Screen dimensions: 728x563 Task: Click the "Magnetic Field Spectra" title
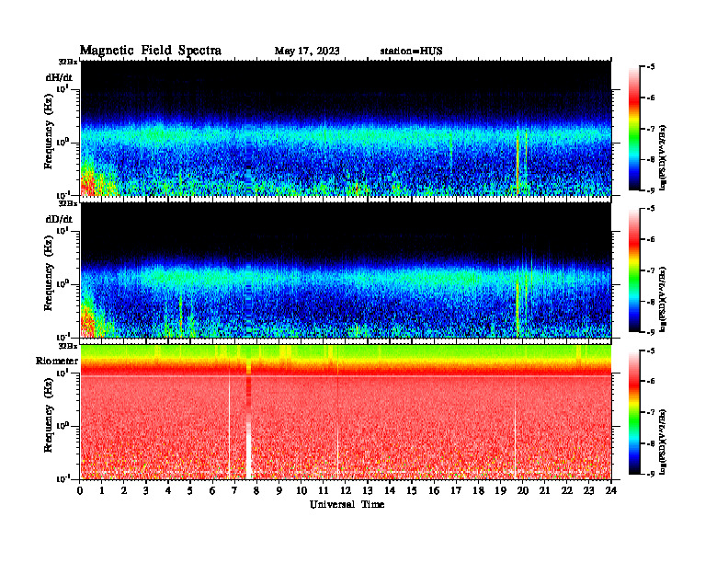151,51
